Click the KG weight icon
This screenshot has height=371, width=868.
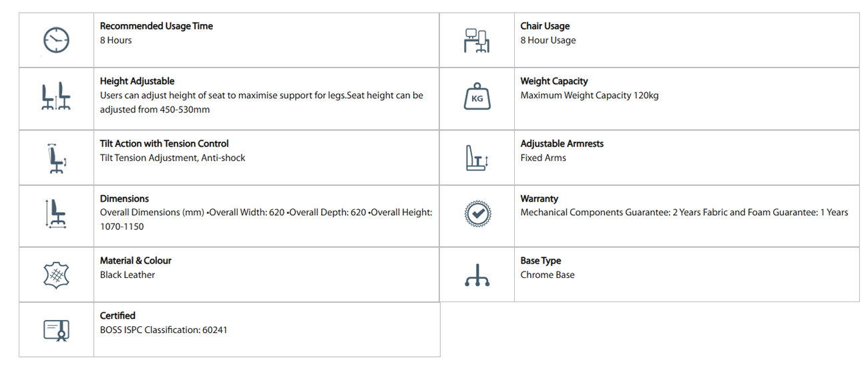(477, 97)
